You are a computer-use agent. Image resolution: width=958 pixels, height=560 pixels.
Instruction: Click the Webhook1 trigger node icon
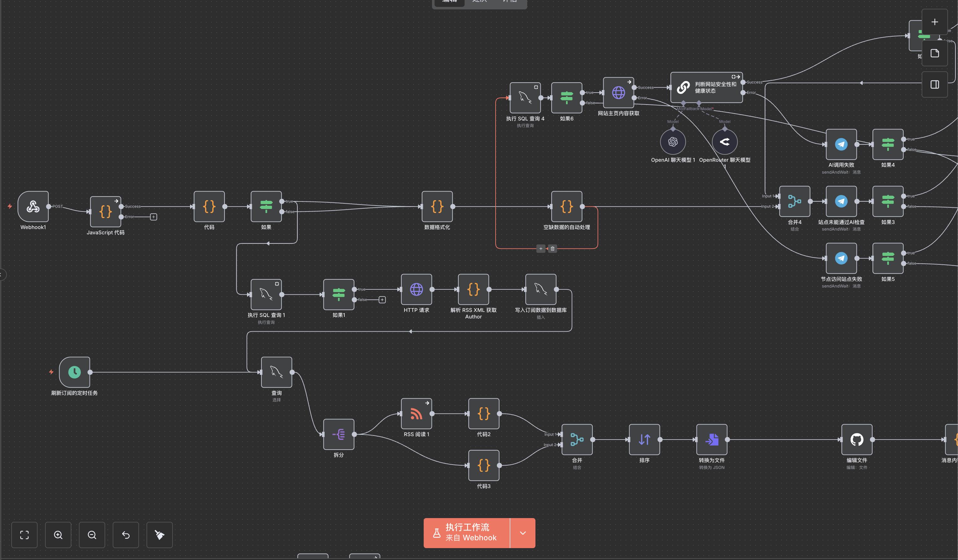[x=33, y=206]
